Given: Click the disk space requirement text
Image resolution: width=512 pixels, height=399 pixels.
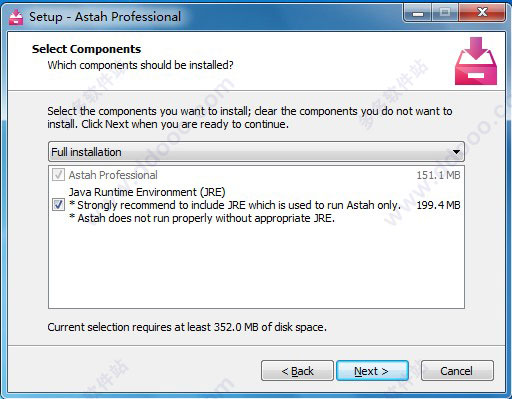Looking at the screenshot, I should [187, 327].
